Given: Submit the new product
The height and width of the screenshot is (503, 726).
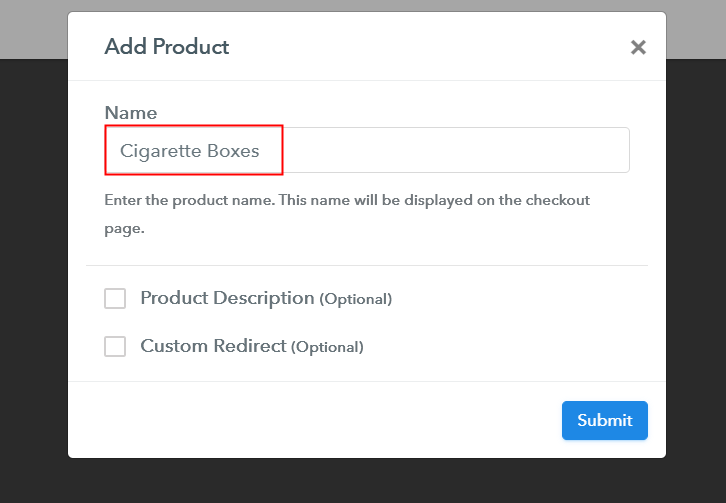Looking at the screenshot, I should [605, 421].
